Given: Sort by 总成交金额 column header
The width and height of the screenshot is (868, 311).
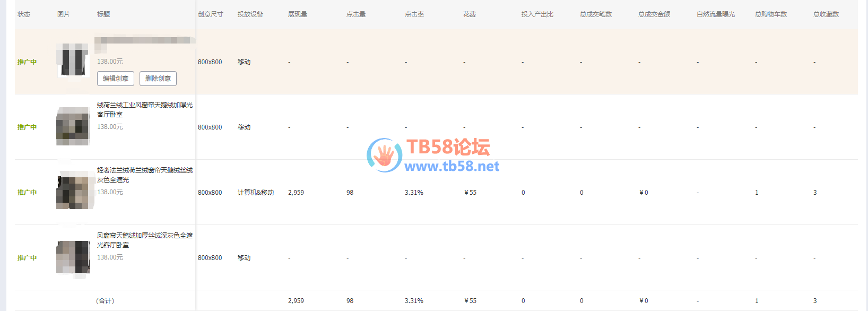Looking at the screenshot, I should point(654,14).
